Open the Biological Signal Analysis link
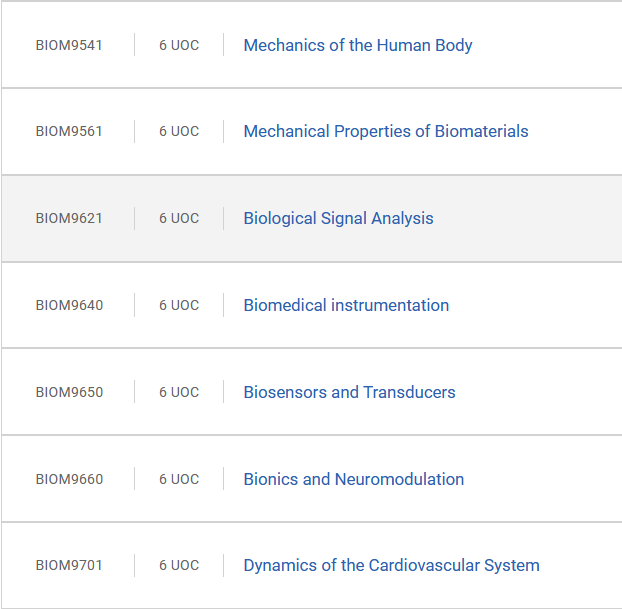The height and width of the screenshot is (609, 622). pos(338,219)
